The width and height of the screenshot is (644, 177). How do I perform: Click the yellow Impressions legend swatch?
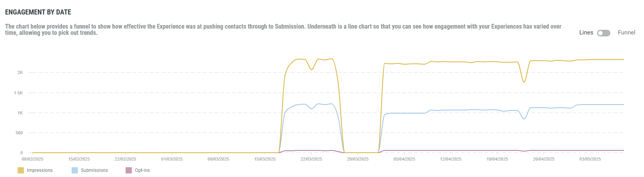(21, 170)
